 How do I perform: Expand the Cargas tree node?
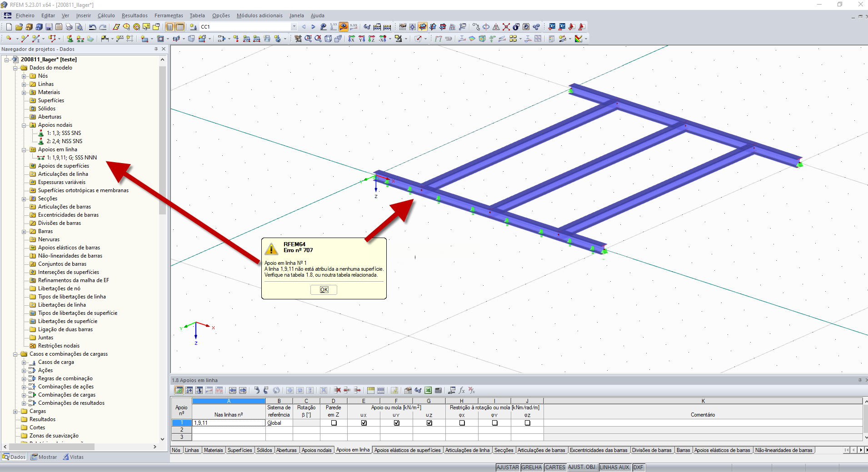click(15, 412)
